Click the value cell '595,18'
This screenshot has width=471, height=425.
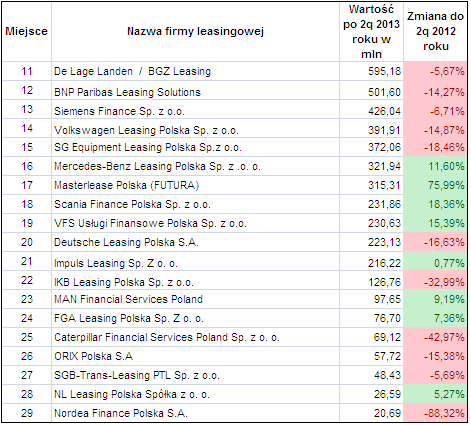pos(371,71)
